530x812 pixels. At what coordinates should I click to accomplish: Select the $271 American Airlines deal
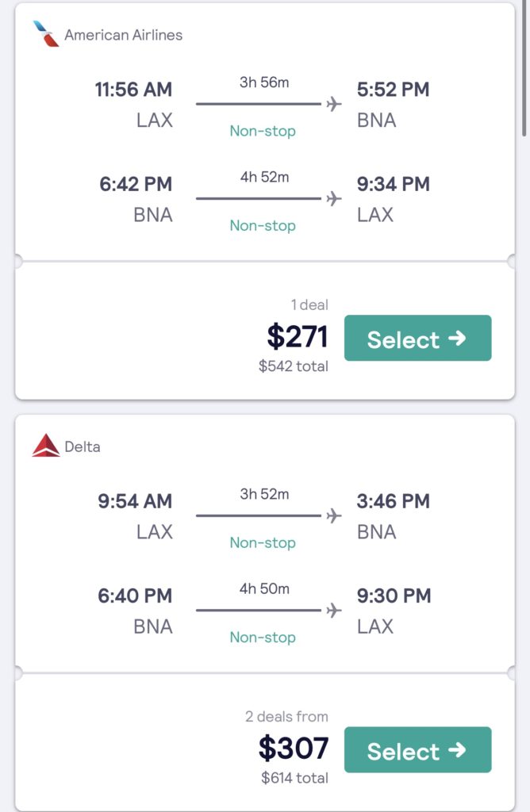[417, 338]
